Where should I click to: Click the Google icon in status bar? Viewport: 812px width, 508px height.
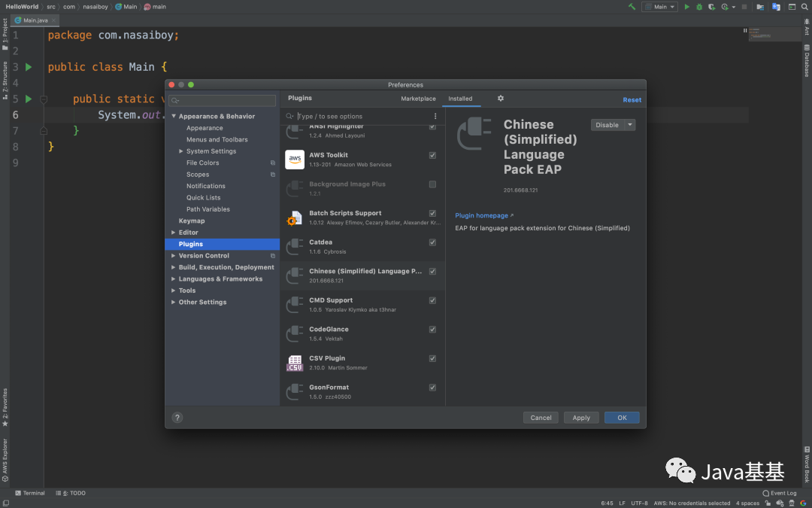803,503
